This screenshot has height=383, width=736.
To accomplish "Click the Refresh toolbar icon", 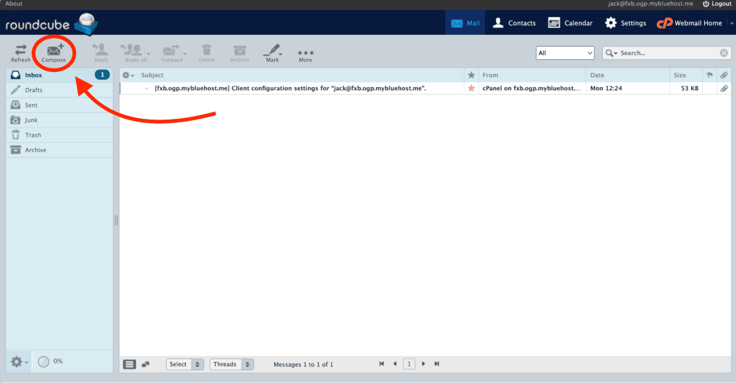I will click(x=21, y=53).
